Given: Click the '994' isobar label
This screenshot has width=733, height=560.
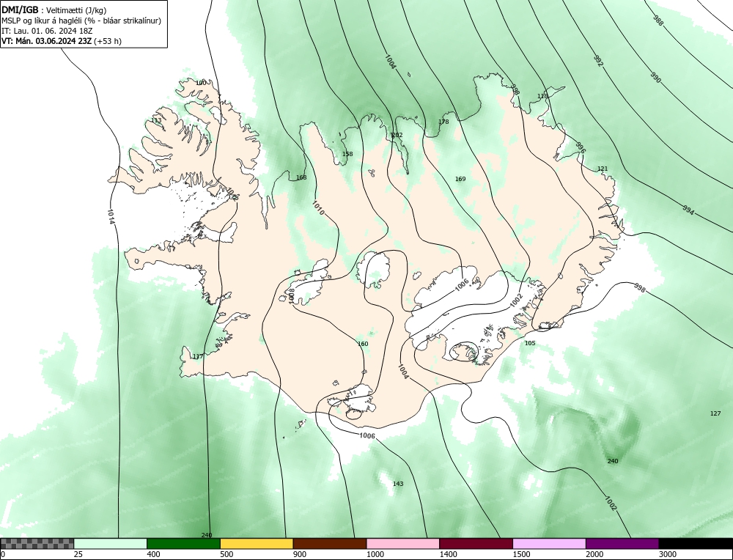Looking at the screenshot, I should click(688, 210).
